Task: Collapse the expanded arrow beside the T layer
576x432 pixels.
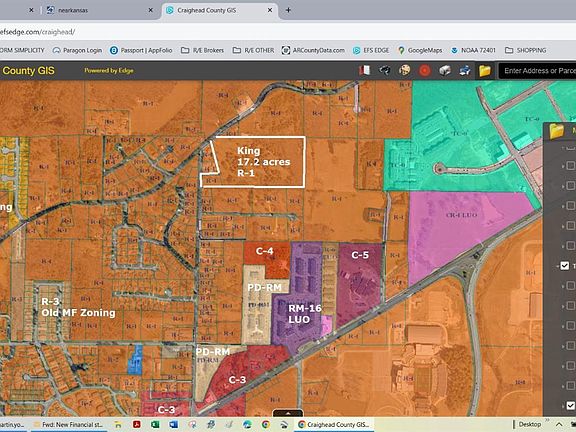Action: (557, 266)
